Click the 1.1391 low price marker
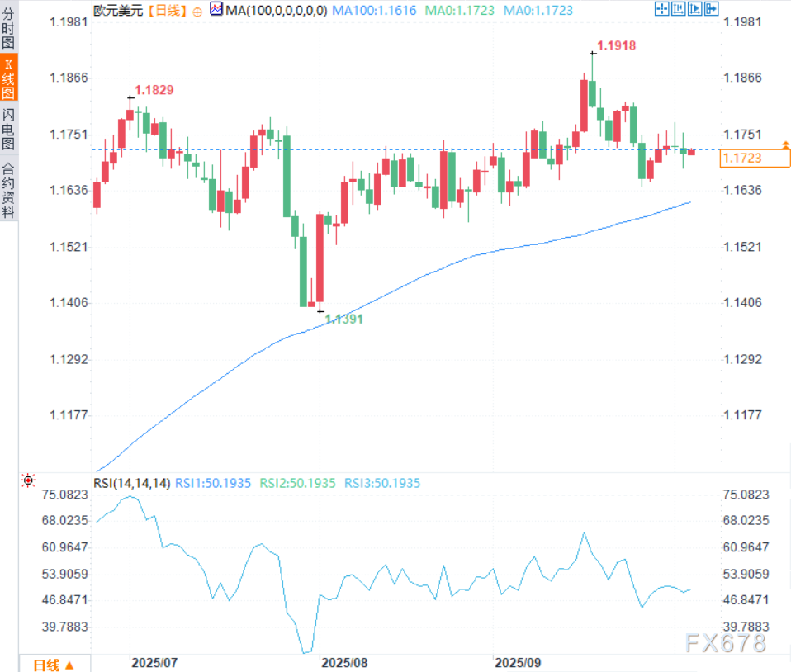The width and height of the screenshot is (791, 672). click(343, 318)
